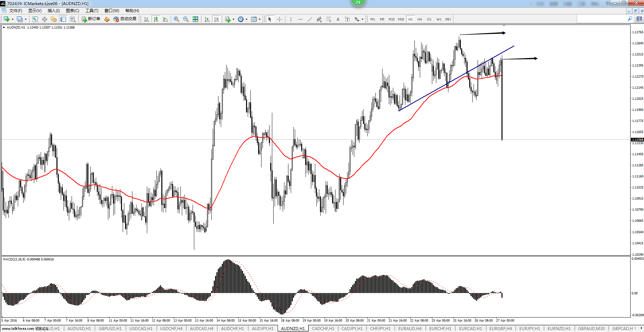Launch the MetaEditor book icon
The width and height of the screenshot is (644, 332).
pyautogui.click(x=107, y=19)
